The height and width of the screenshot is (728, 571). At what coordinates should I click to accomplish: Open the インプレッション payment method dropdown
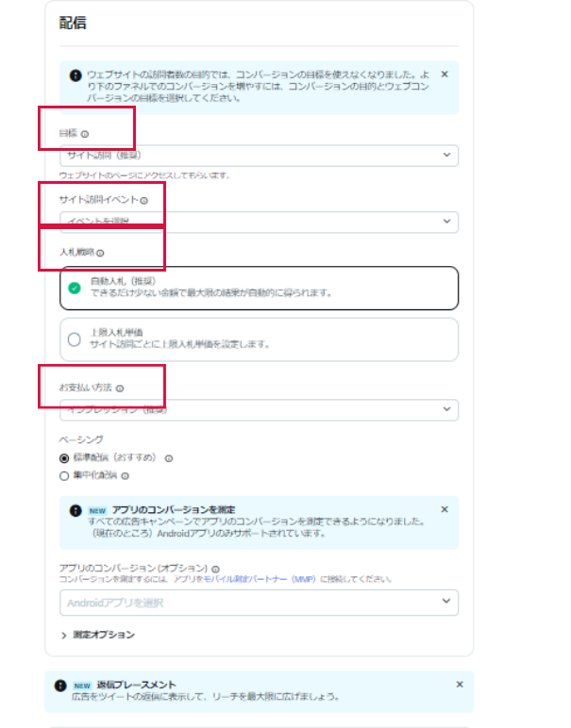259,410
